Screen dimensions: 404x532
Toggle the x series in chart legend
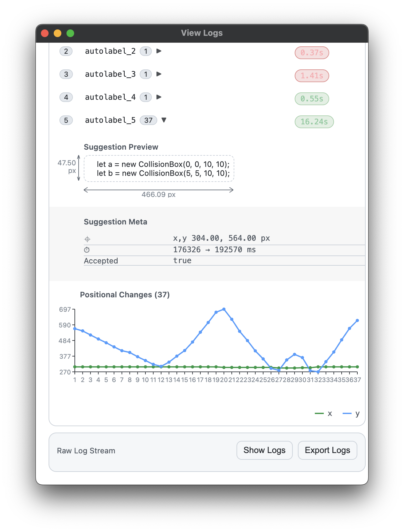click(x=323, y=413)
